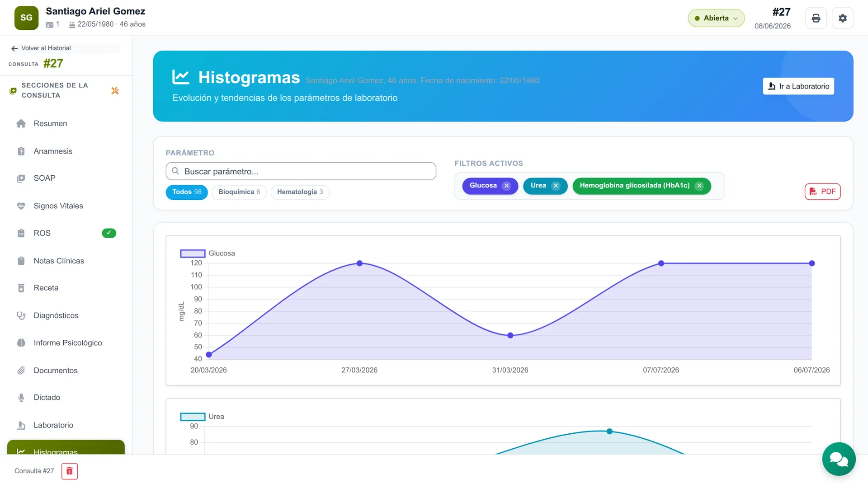This screenshot has width=868, height=488.
Task: Open Laboratorio section in sidebar
Action: coord(66,425)
